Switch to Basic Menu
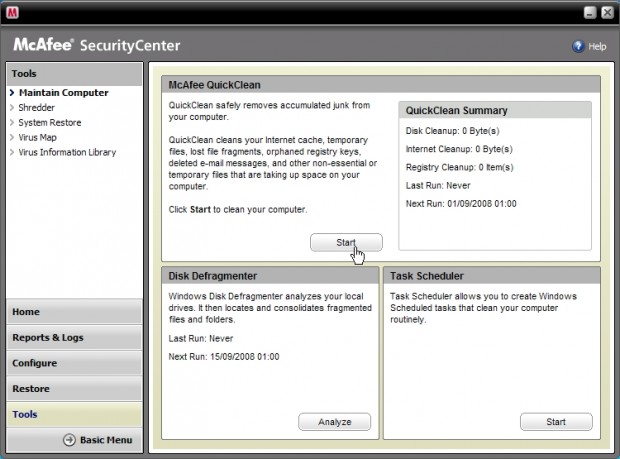 (98, 440)
